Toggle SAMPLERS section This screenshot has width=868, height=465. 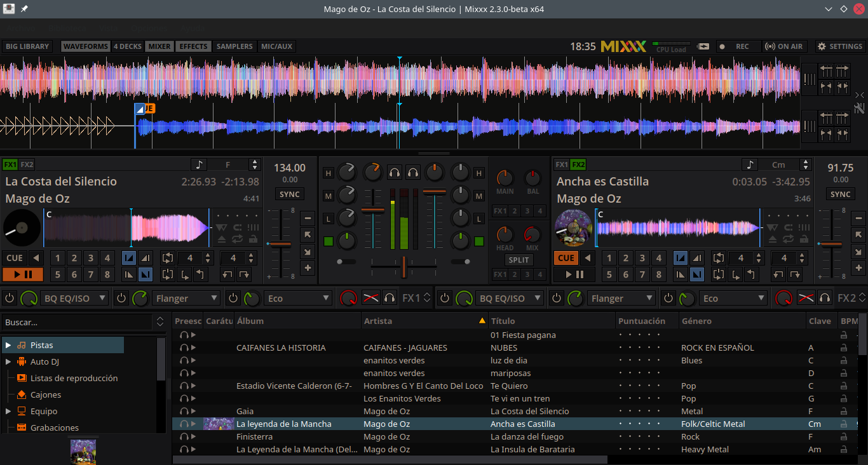(x=234, y=46)
